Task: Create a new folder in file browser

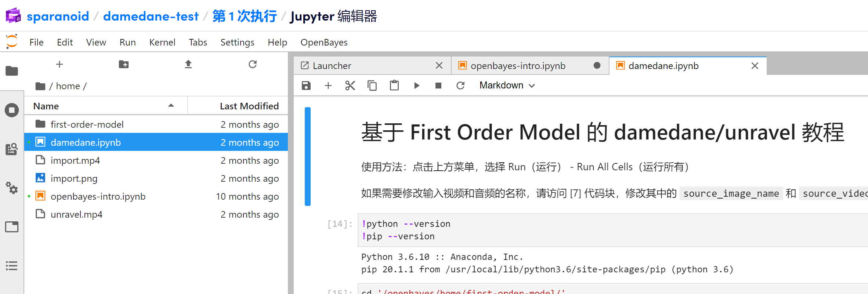Action: coord(124,64)
